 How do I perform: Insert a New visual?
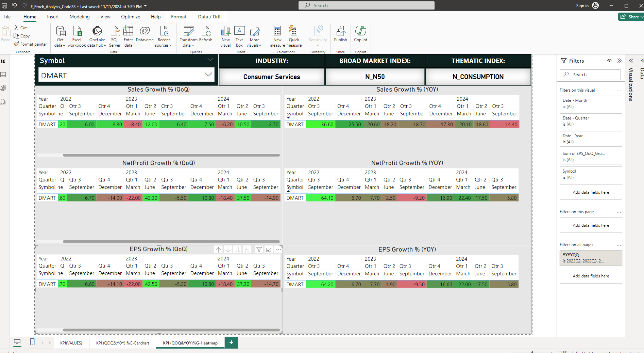225,36
